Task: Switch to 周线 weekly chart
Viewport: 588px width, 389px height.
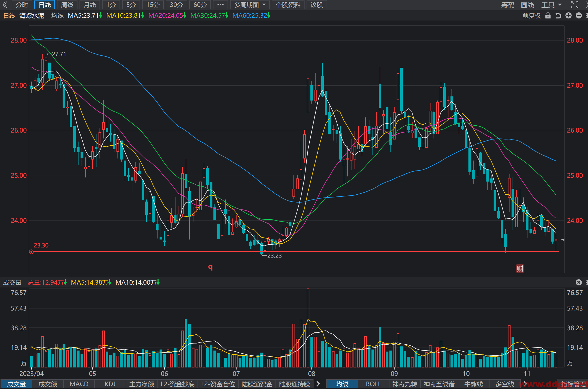Action: tap(67, 5)
